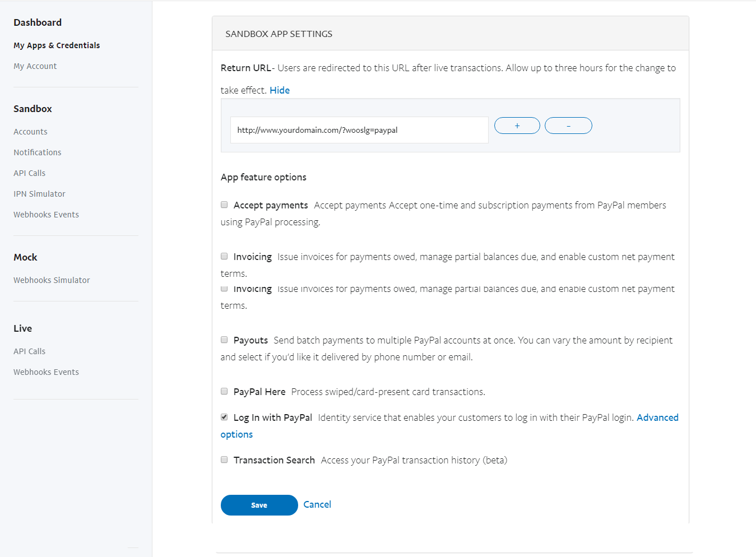This screenshot has height=557, width=756.
Task: Click the minus button to remove Return URL
Action: [568, 126]
